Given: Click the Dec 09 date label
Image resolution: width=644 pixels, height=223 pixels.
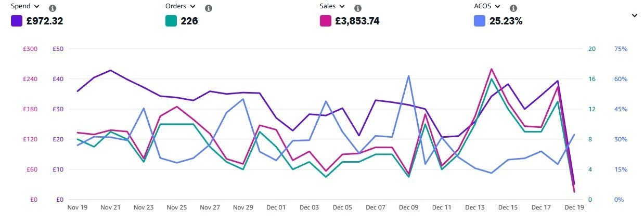Looking at the screenshot, I should 408,207.
